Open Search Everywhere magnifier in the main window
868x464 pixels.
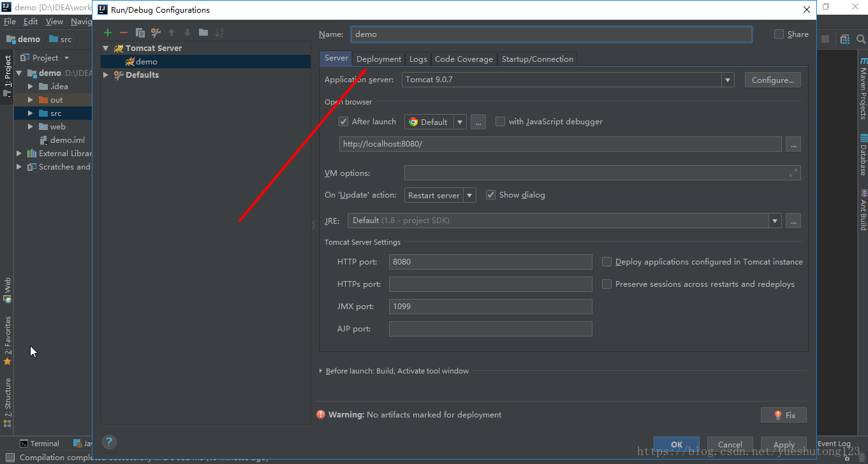coord(862,40)
